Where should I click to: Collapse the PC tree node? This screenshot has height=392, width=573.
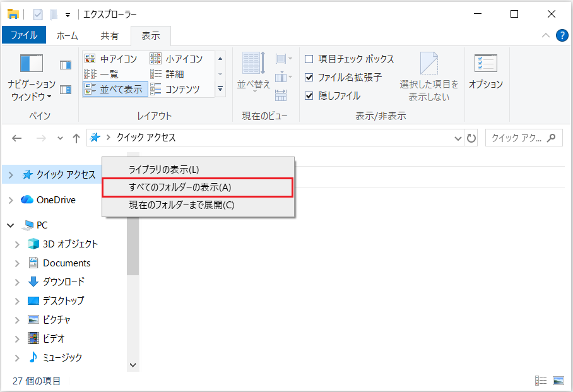(x=10, y=225)
